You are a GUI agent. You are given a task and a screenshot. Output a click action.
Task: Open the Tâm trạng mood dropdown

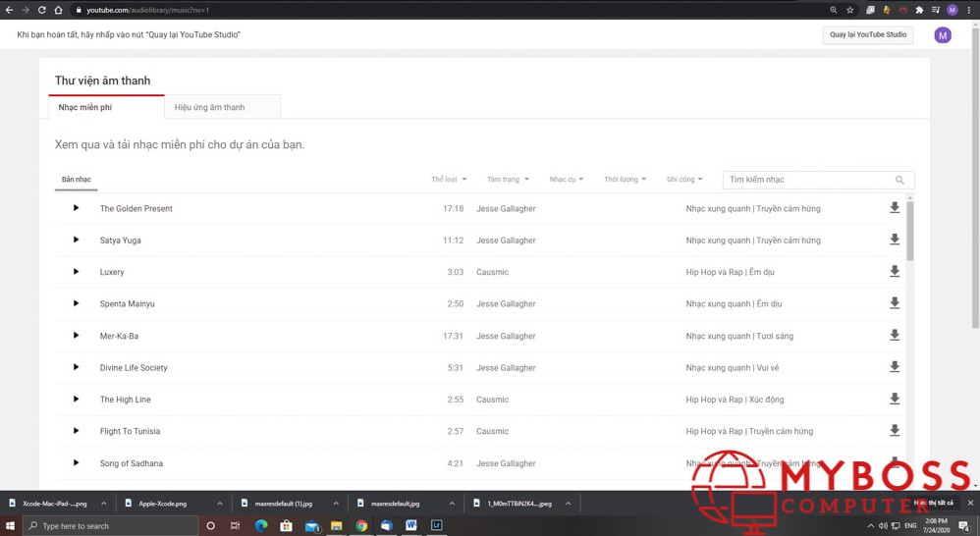point(508,180)
